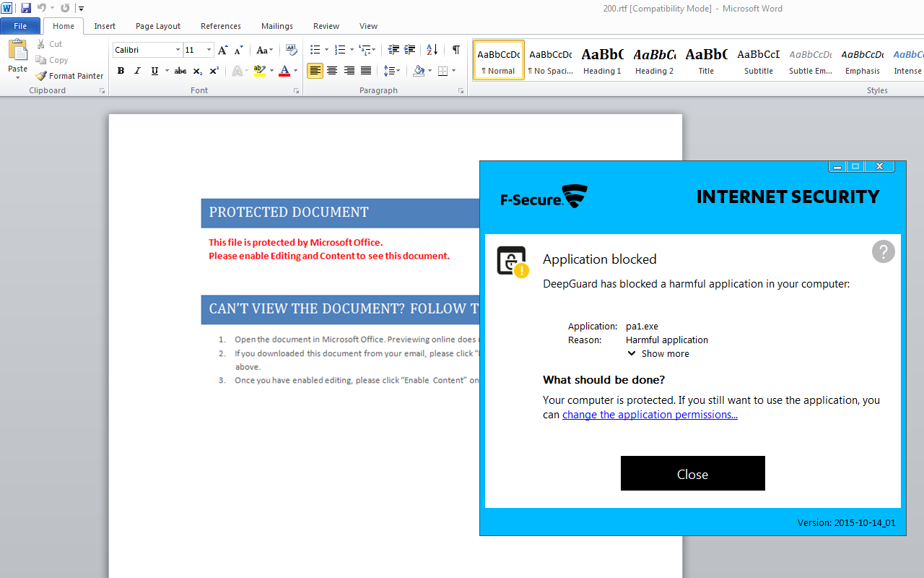Open the help icon in the F-Secure dialog

[883, 251]
